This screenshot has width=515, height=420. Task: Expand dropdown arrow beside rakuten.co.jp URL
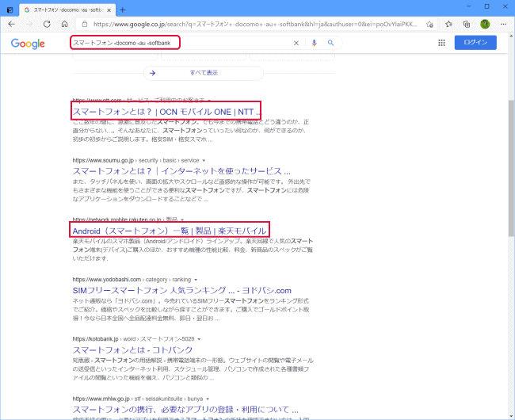point(182,220)
